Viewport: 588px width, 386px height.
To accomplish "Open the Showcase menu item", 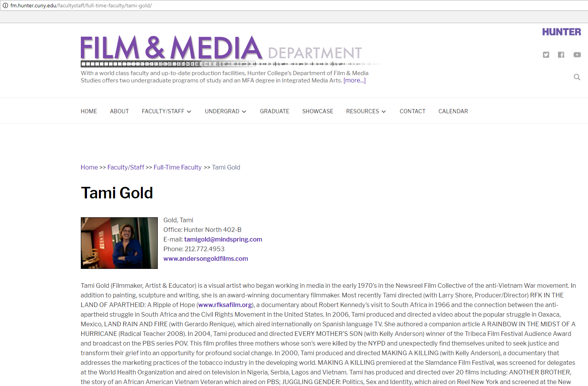I will click(317, 111).
